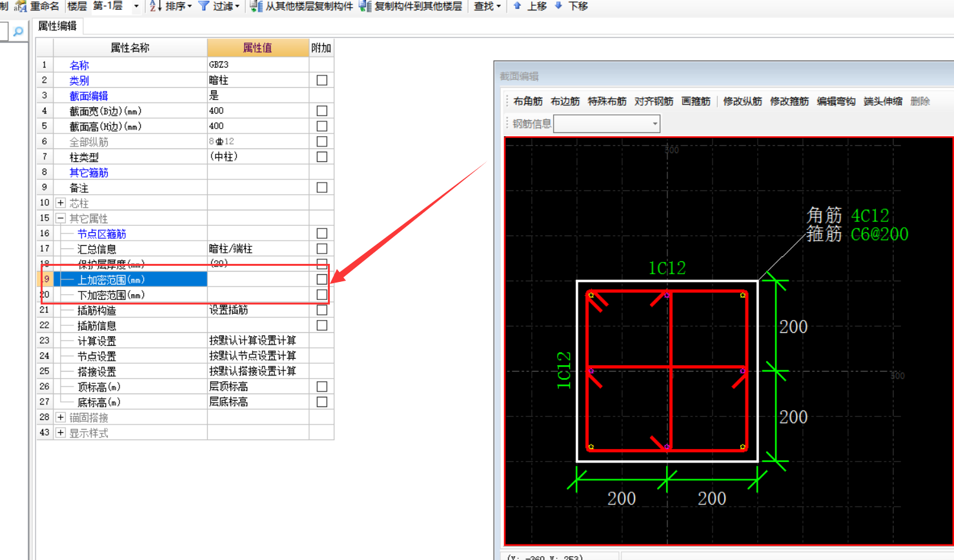Viewport: 954px width, 560px height.
Task: Click the 上移 up arrow icon
Action: coord(518,6)
